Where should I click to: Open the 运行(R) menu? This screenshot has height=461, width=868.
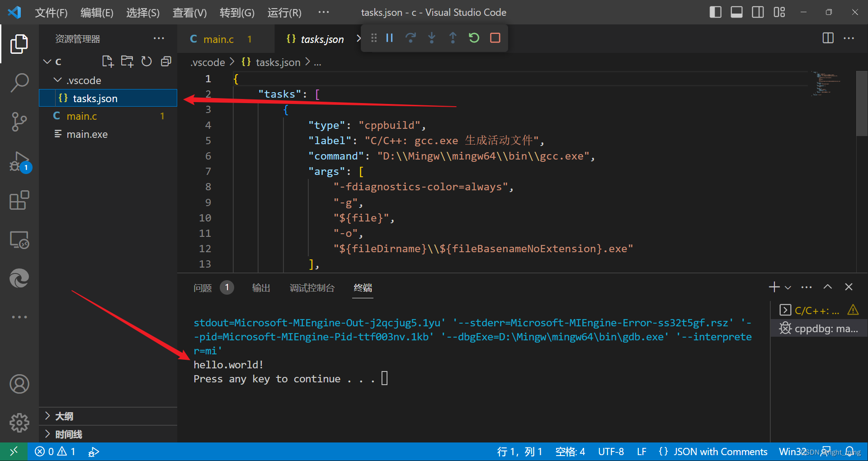click(x=284, y=13)
